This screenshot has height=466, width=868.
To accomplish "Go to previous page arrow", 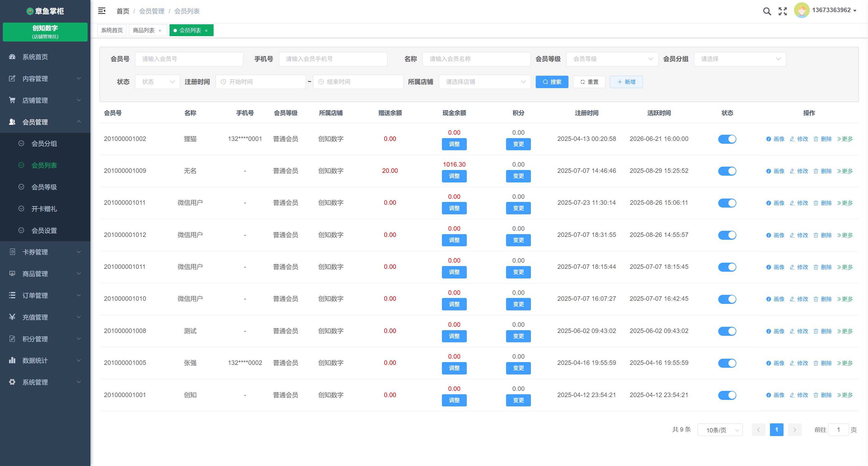I will click(758, 430).
